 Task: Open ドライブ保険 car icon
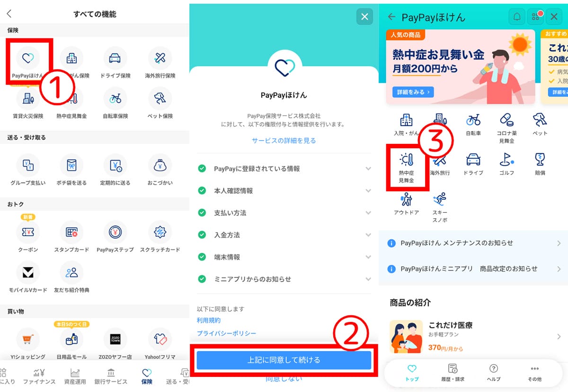pos(115,58)
